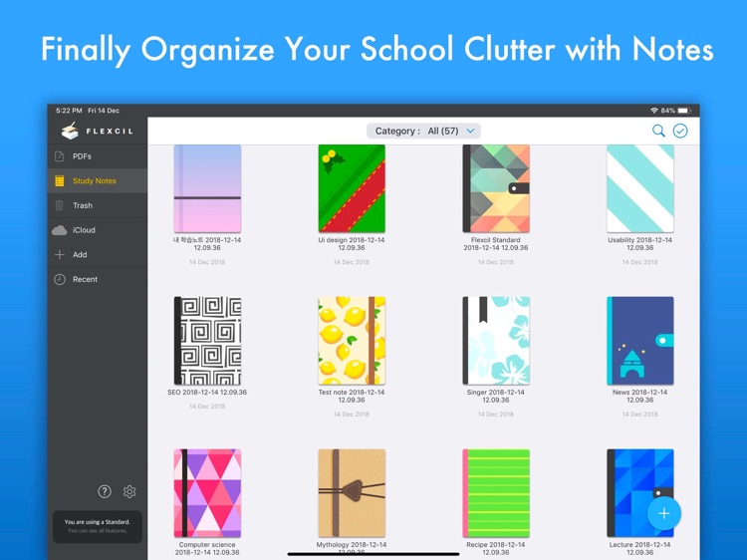
Task: Click the iCloud cloud icon
Action: click(x=60, y=230)
